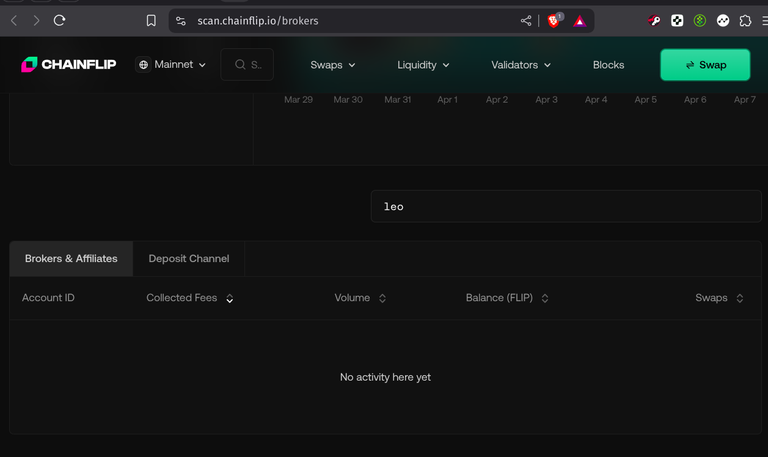This screenshot has width=768, height=457.
Task: Sort by Collected Fees column
Action: point(190,298)
